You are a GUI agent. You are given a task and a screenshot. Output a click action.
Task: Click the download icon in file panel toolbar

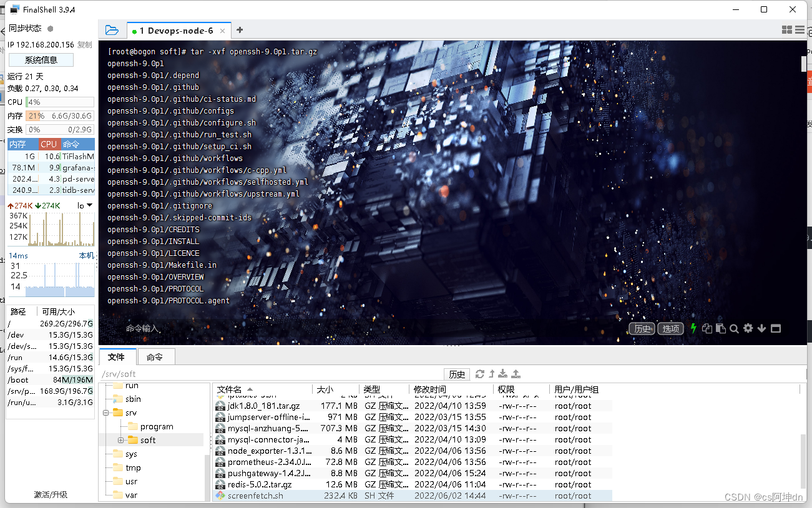pos(502,374)
